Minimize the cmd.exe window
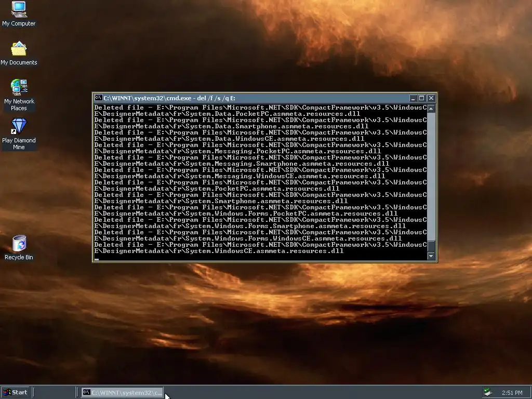532x399 pixels. (413, 98)
